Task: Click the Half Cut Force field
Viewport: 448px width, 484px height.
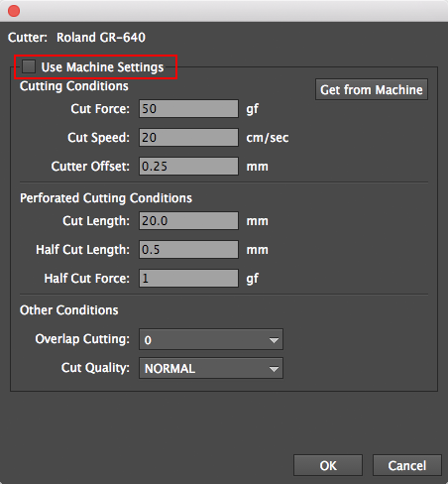Action: point(188,278)
